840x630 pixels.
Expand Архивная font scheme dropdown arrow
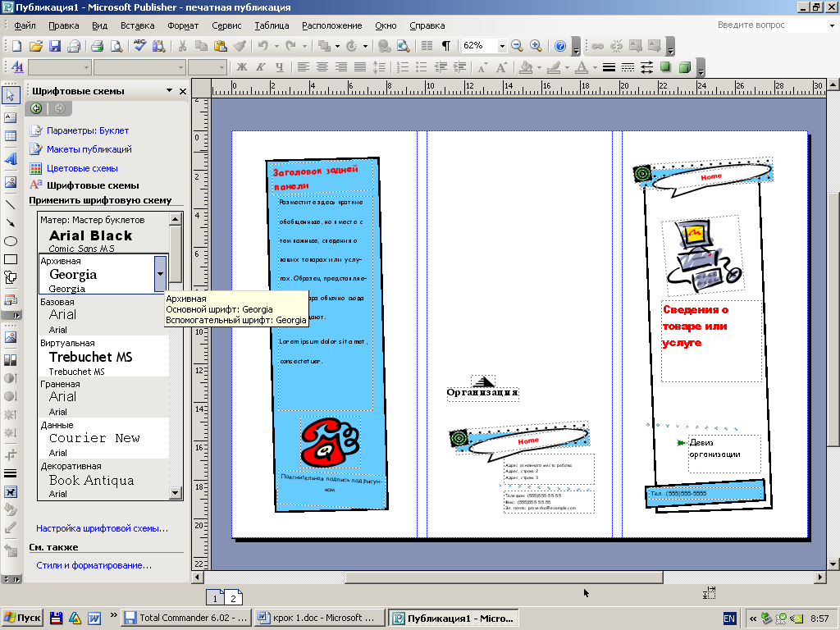click(x=160, y=274)
